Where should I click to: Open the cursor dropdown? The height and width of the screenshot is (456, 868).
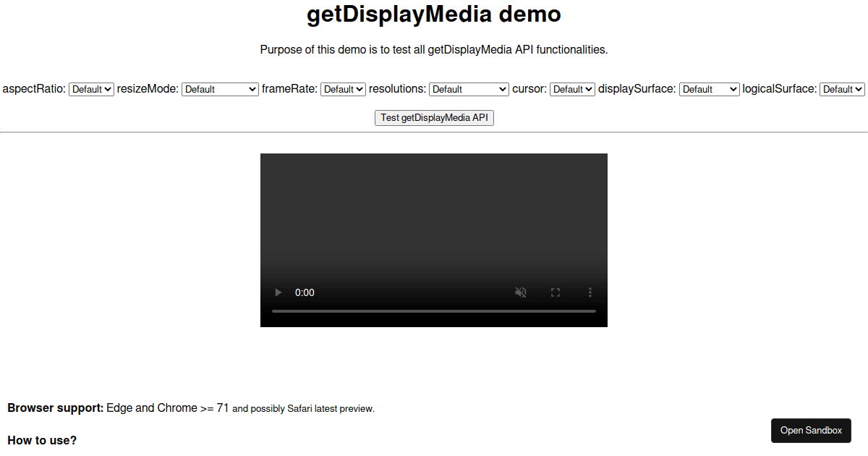click(x=572, y=89)
